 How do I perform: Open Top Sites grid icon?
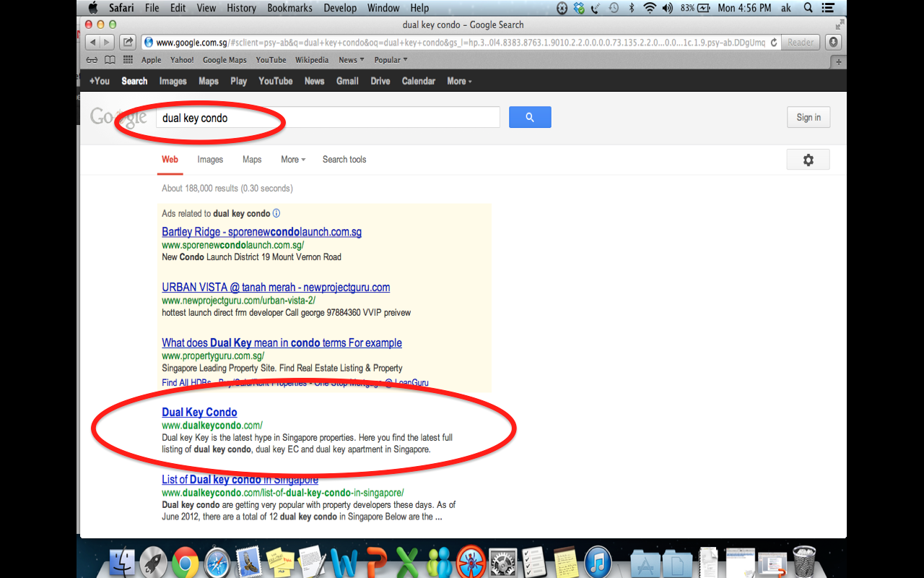128,60
